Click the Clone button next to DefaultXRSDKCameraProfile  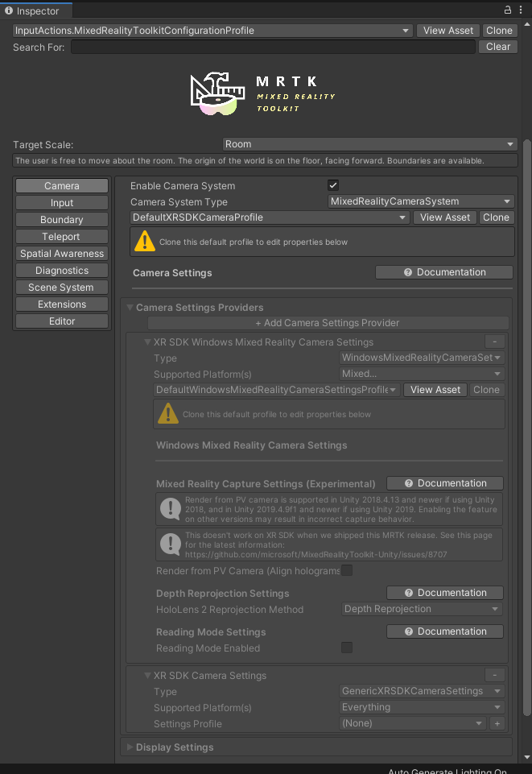[x=496, y=217]
